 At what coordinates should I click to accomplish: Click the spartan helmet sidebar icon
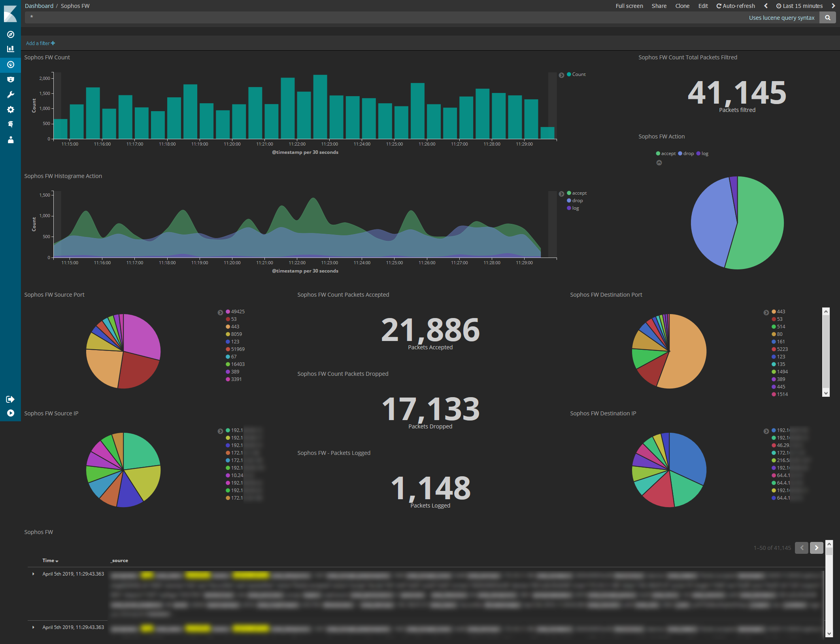[11, 124]
